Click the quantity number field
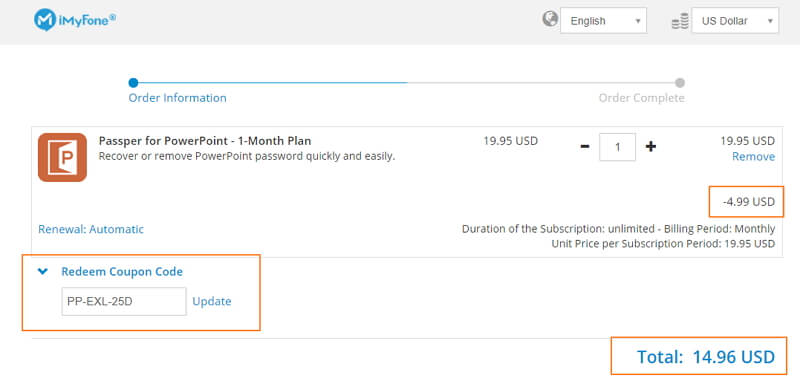 coord(617,147)
